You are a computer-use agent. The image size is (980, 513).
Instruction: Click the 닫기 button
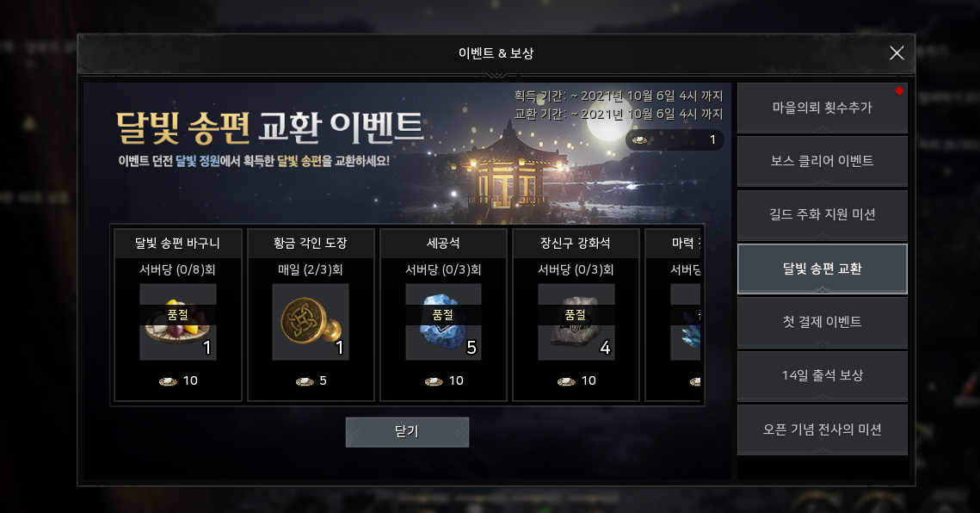point(407,432)
